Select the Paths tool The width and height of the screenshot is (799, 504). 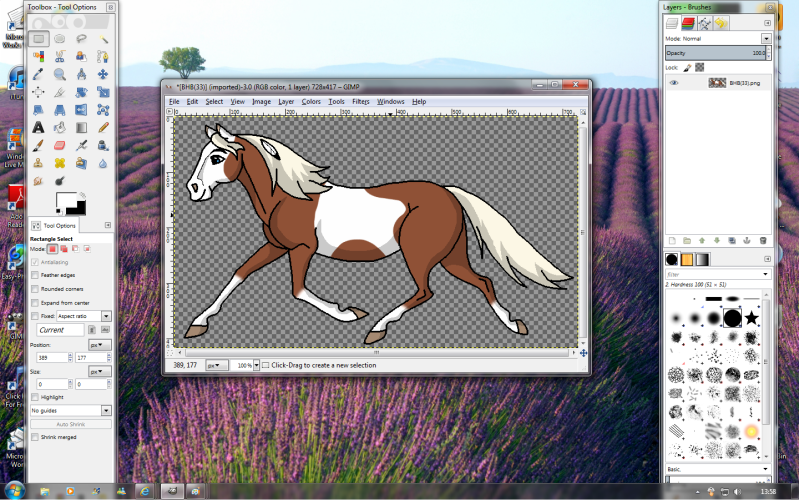pos(103,56)
